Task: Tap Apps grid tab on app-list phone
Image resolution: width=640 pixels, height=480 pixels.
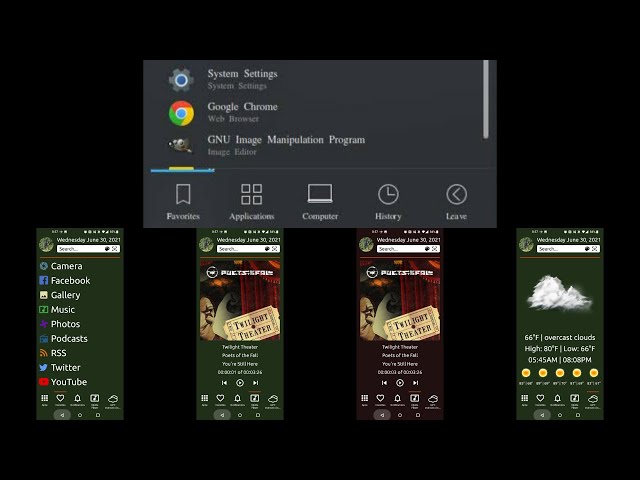Action: point(44,400)
